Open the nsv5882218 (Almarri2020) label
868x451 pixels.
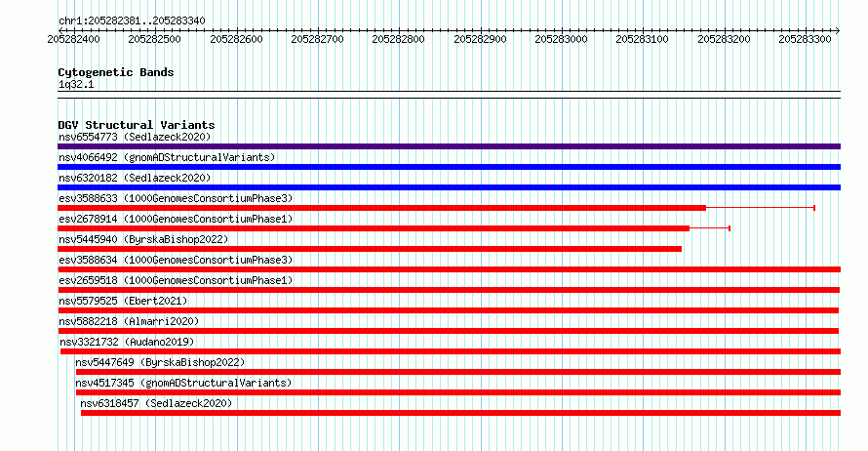(129, 321)
